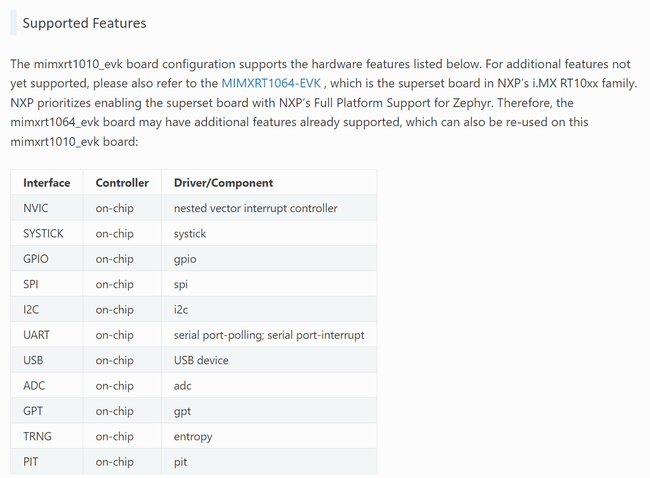Click the entropy driver cell
The image size is (650, 478).
[194, 437]
